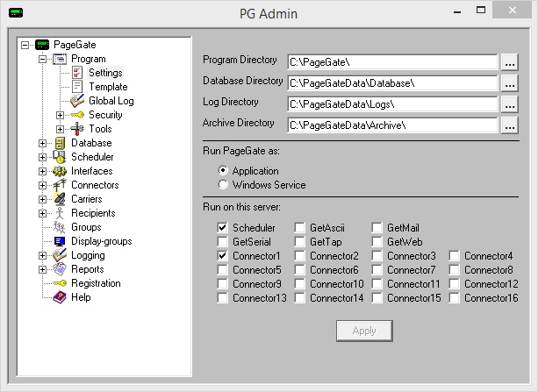Browse for the Archive Directory
This screenshot has height=392, width=538.
tap(510, 125)
